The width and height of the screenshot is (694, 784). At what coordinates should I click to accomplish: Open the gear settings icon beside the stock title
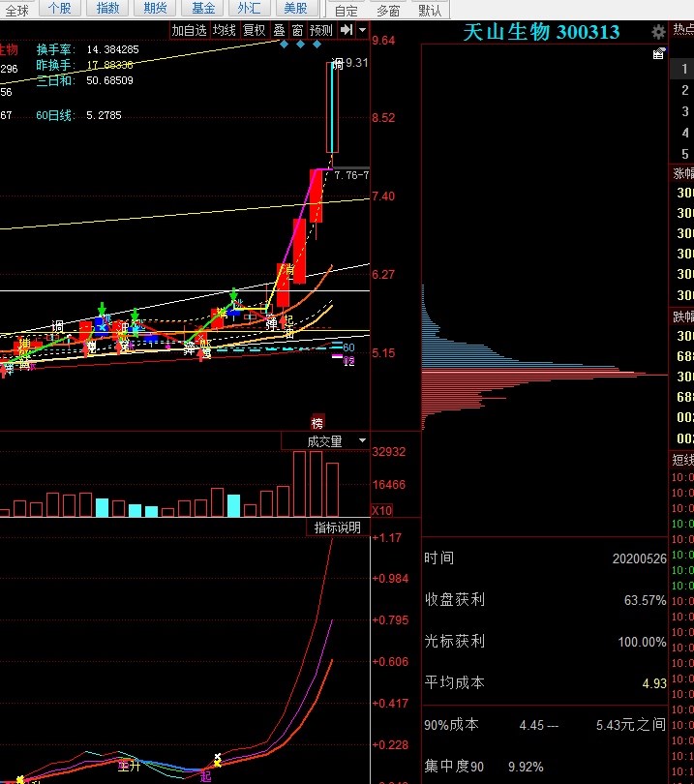(x=659, y=33)
